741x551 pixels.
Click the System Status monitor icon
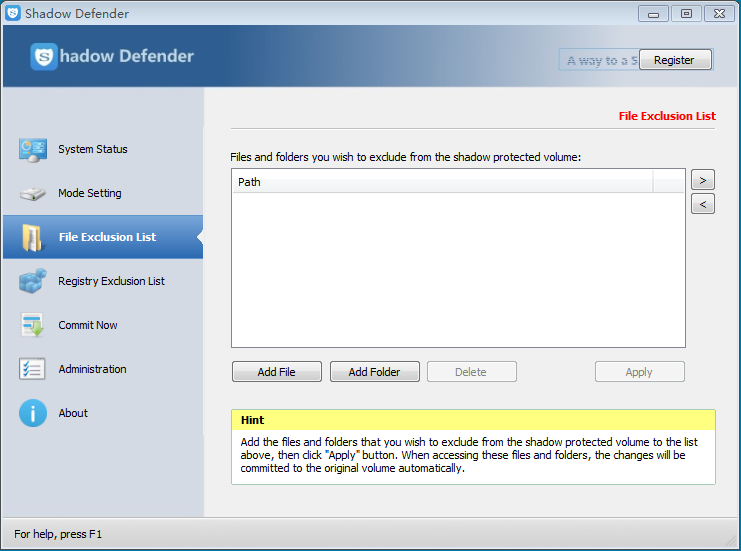pos(33,150)
